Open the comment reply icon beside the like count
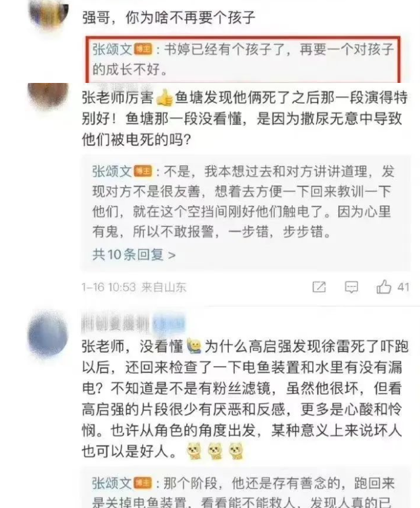420x508 pixels. 352,287
